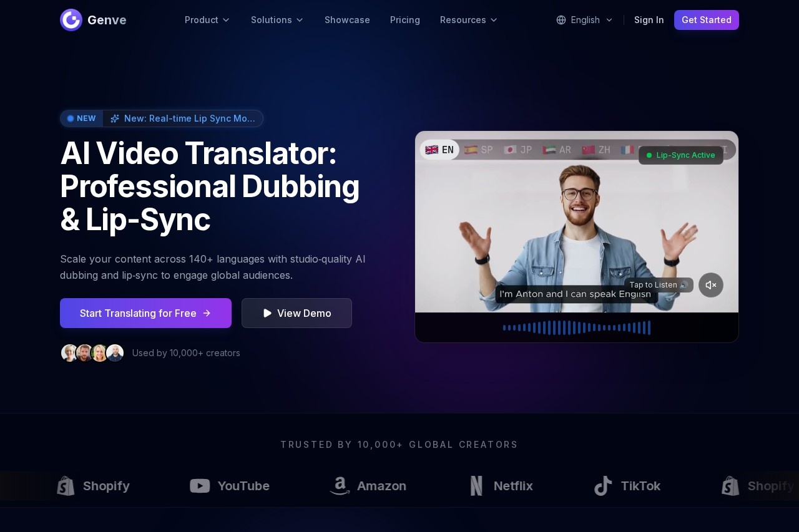Click the audio waveform bar under the video
The image size is (799, 532).
tap(577, 327)
